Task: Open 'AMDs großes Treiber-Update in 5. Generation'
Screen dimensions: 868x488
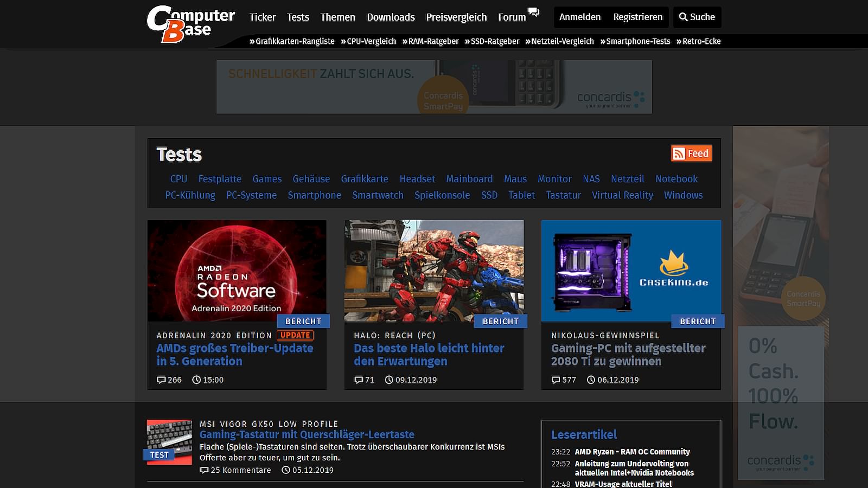Action: [235, 355]
